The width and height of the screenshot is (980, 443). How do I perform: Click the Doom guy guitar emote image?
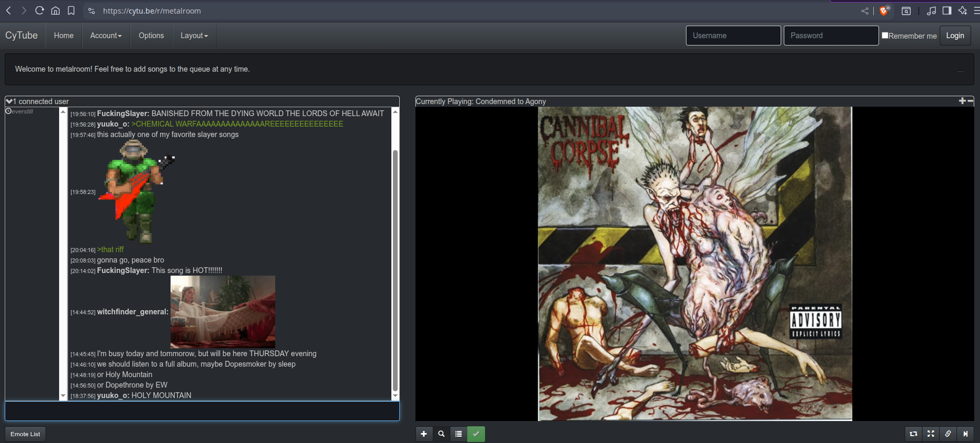pos(136,192)
